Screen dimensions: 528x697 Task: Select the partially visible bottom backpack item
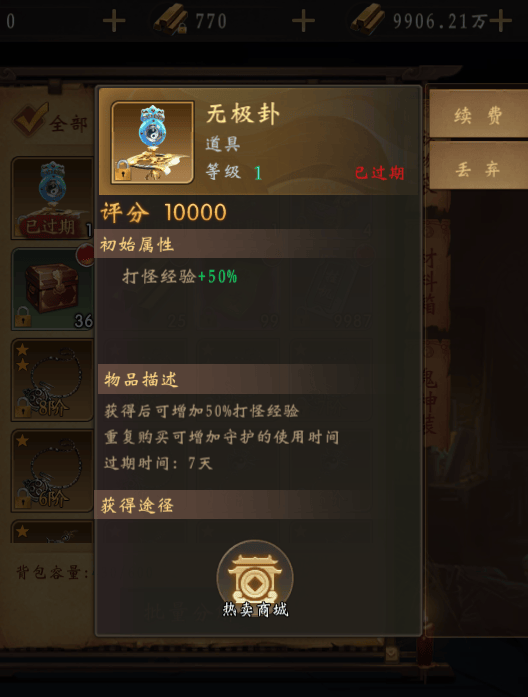52,532
